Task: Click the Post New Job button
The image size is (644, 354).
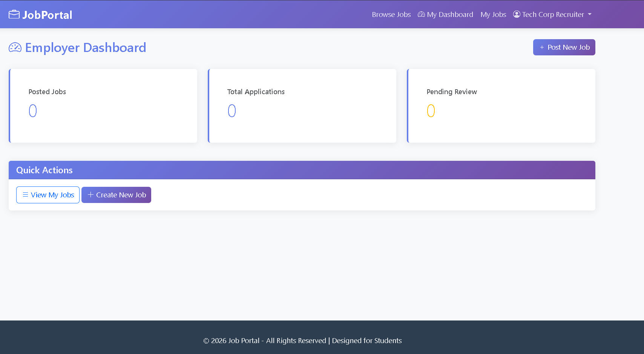Action: [564, 47]
